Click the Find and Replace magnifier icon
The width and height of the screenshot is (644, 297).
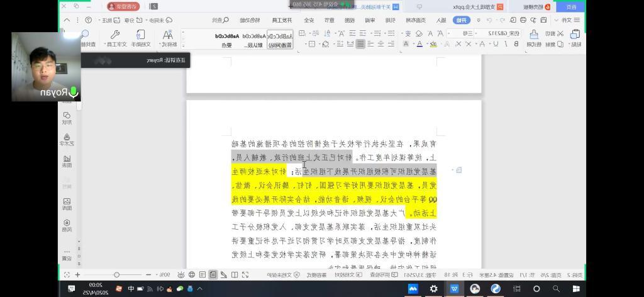pos(85,34)
